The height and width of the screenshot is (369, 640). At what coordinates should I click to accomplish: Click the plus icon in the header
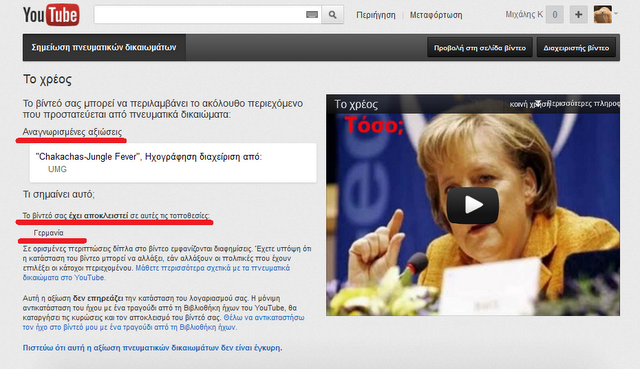578,15
